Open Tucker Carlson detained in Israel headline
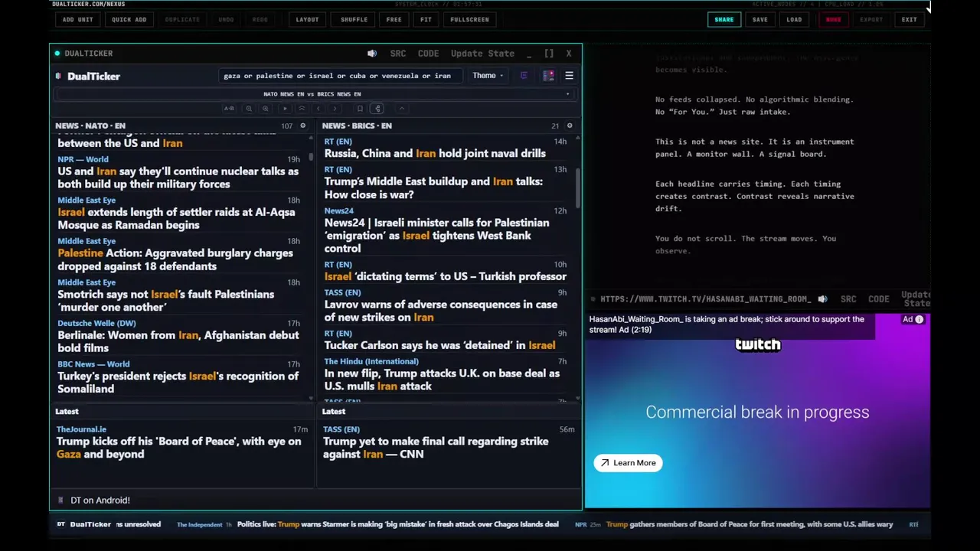The image size is (980, 551). click(x=439, y=345)
